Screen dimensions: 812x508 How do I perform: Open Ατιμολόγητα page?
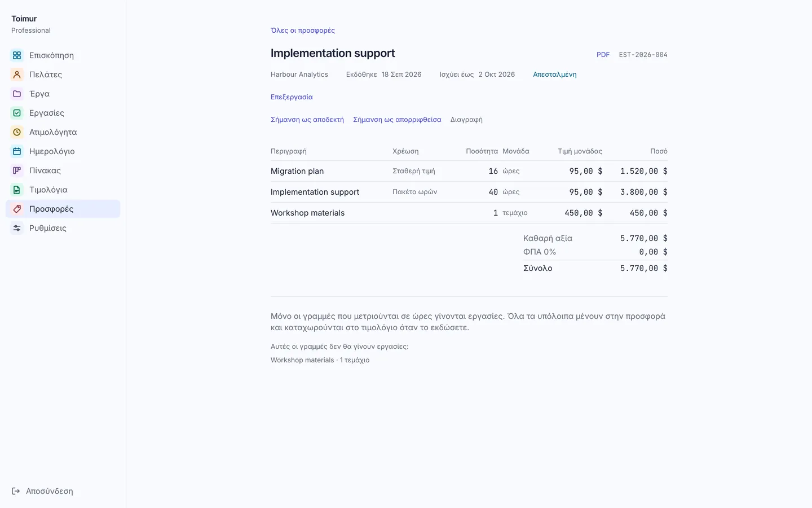[63, 132]
